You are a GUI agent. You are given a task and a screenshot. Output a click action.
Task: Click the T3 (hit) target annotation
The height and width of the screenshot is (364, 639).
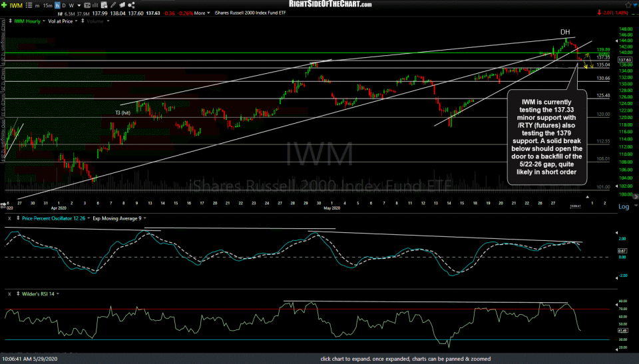(x=122, y=113)
